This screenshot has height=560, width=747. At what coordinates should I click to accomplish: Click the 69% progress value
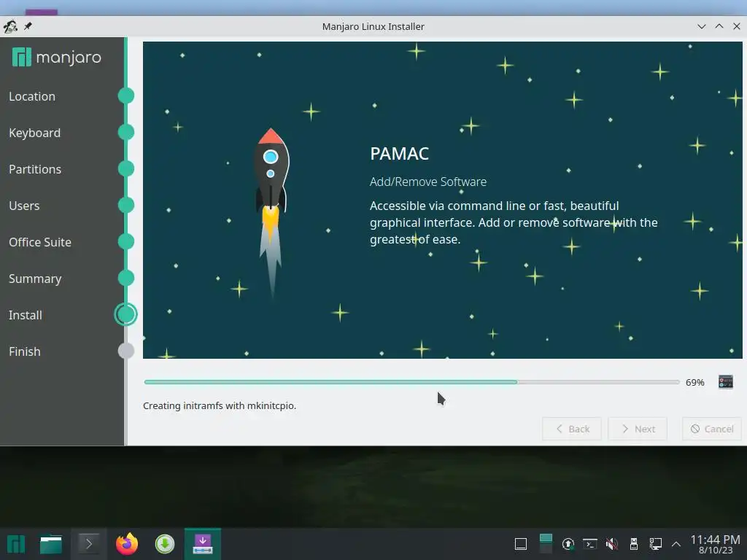pyautogui.click(x=694, y=382)
